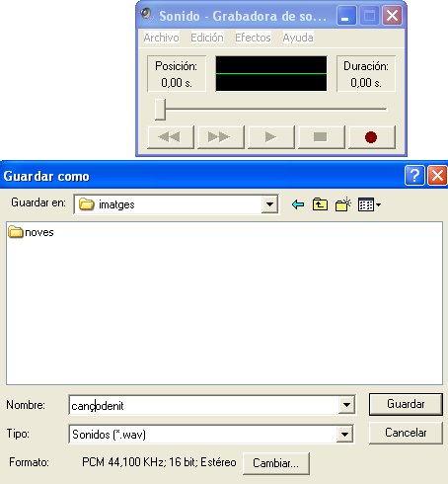Click the Guardar button
The height and width of the screenshot is (484, 448).
tap(406, 404)
